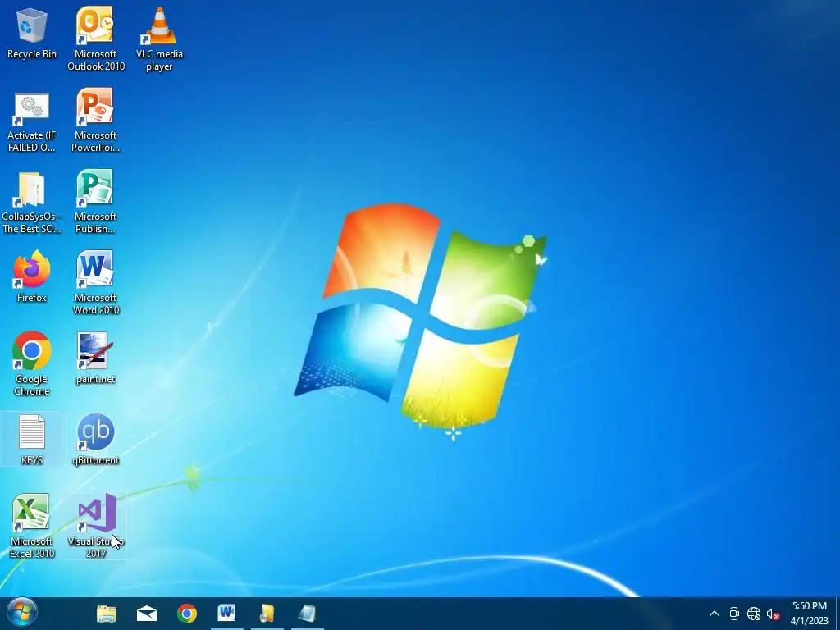
Task: Select the Microsoft Outlook 2010 shortcut
Action: [96, 39]
